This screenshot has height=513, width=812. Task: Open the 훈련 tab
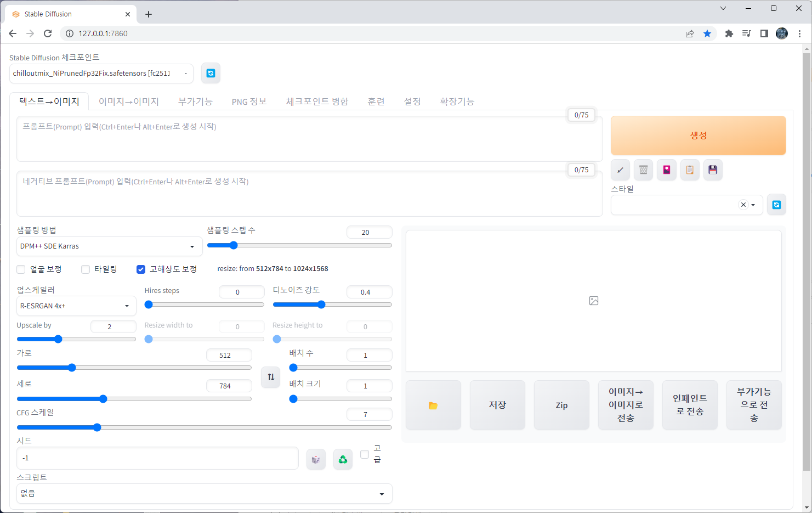coord(376,102)
